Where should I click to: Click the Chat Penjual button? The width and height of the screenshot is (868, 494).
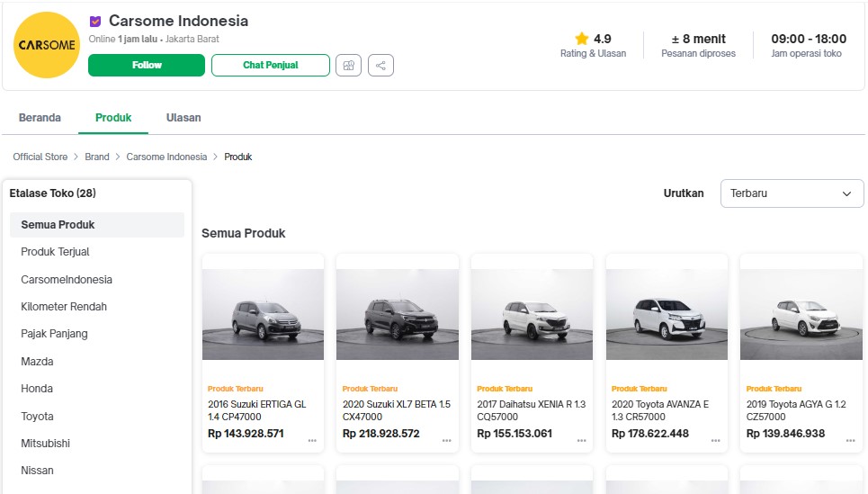point(270,66)
